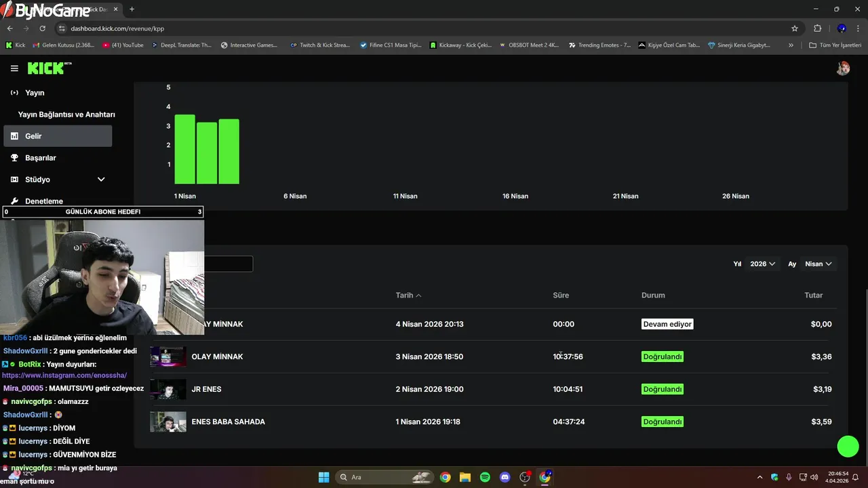The width and height of the screenshot is (868, 488).
Task: Click the Denetleme wrench icon
Action: click(14, 201)
